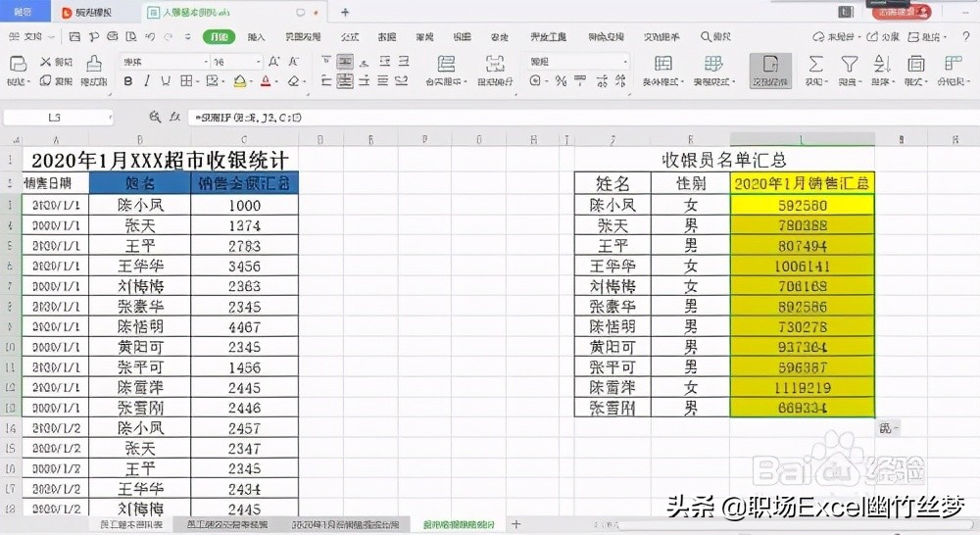
Task: Switch to the Formulas ribbon tab
Action: pos(350,37)
